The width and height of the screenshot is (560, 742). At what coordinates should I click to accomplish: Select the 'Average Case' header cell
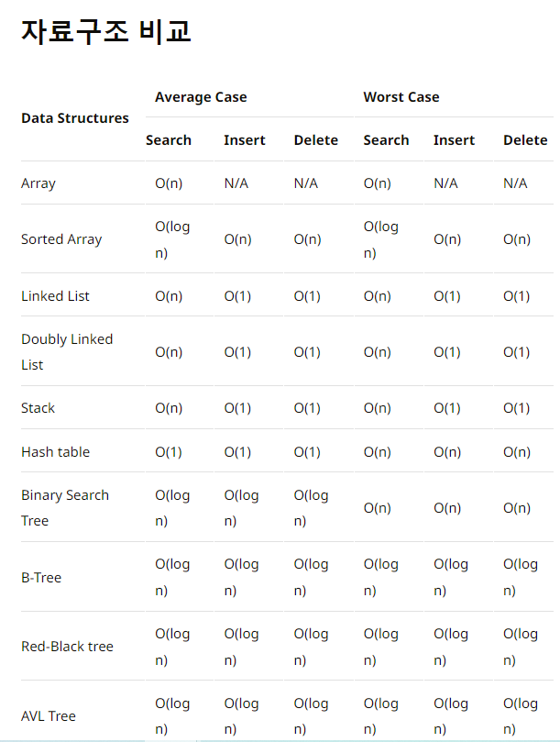[201, 97]
